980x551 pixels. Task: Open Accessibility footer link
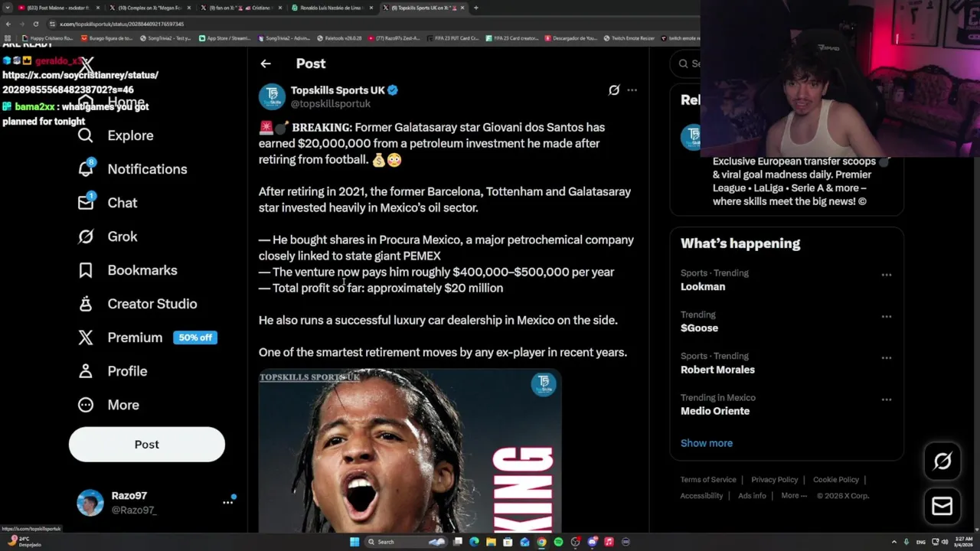pyautogui.click(x=701, y=496)
